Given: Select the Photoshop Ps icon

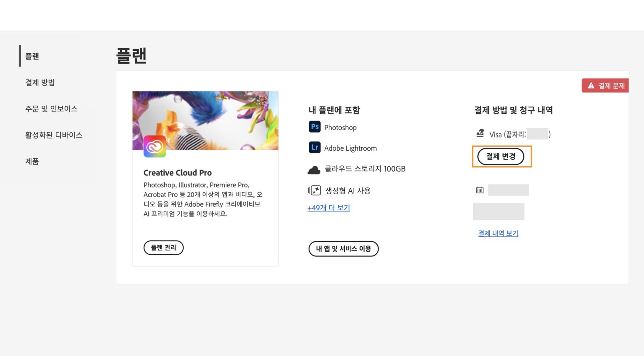Looking at the screenshot, I should point(314,127).
